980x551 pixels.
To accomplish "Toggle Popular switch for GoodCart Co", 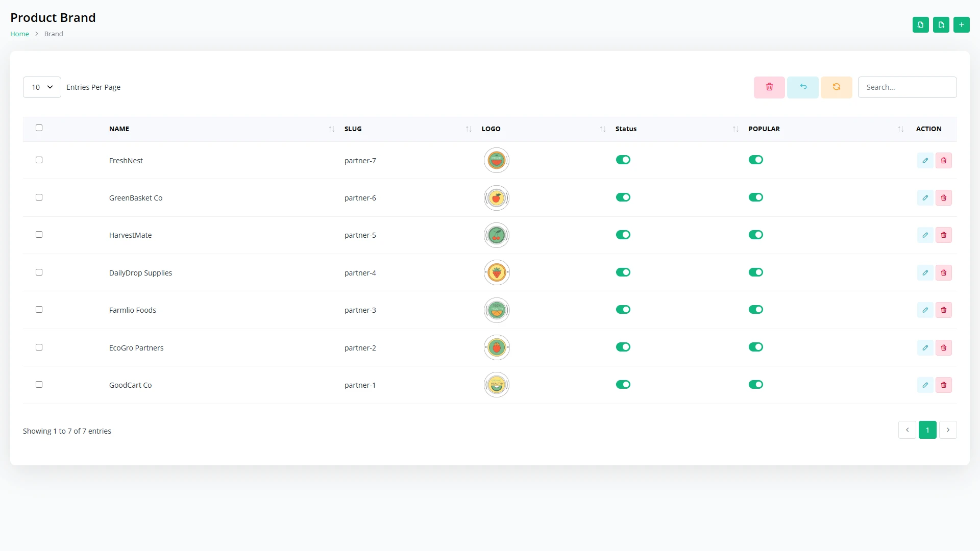I will click(x=756, y=385).
